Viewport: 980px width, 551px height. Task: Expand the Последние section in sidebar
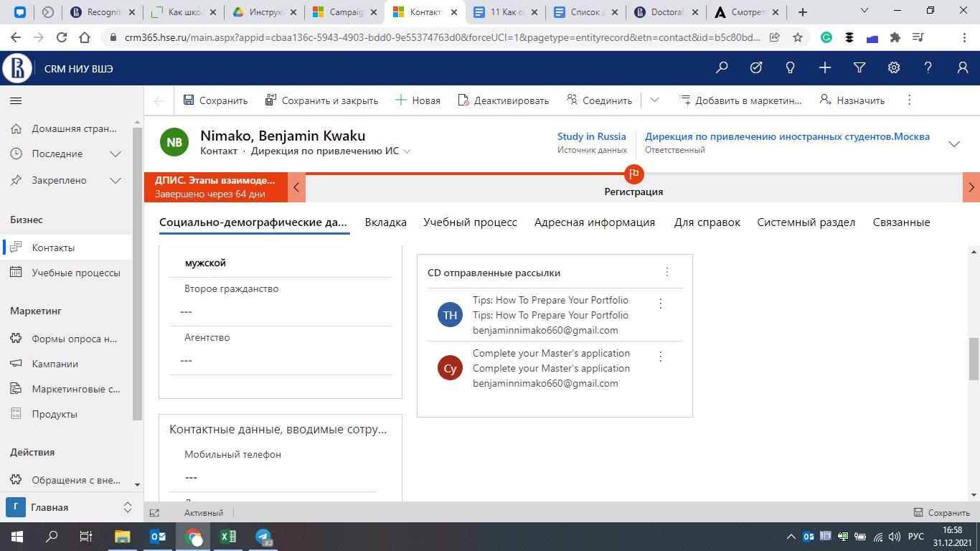pyautogui.click(x=115, y=154)
